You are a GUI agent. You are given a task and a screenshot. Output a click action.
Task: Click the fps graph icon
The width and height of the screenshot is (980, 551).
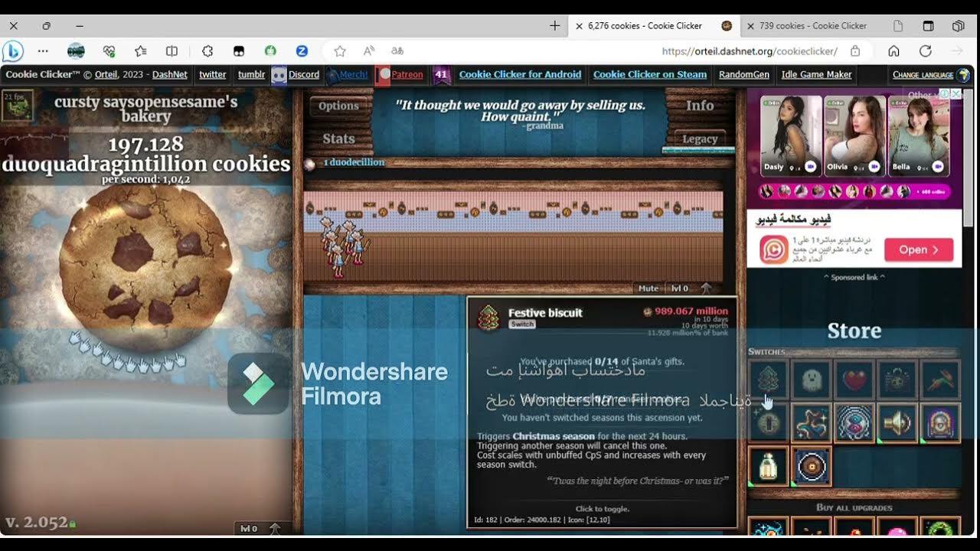16,106
